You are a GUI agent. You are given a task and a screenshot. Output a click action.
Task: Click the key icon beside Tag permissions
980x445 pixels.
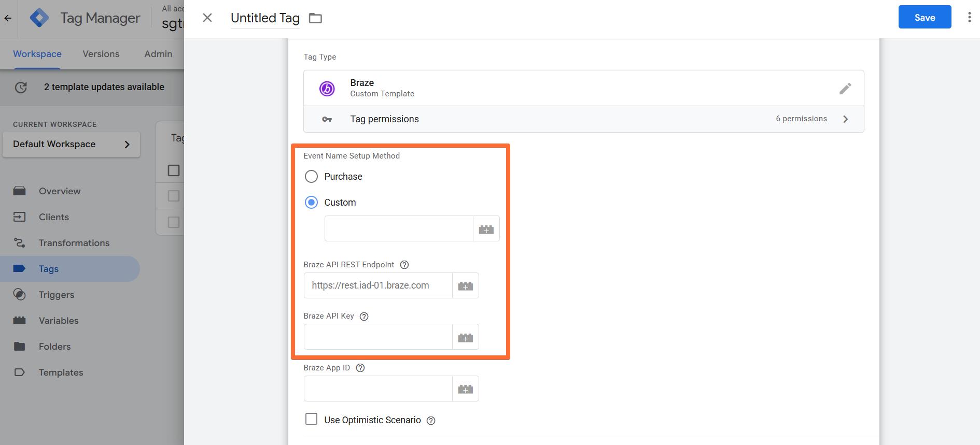point(327,119)
